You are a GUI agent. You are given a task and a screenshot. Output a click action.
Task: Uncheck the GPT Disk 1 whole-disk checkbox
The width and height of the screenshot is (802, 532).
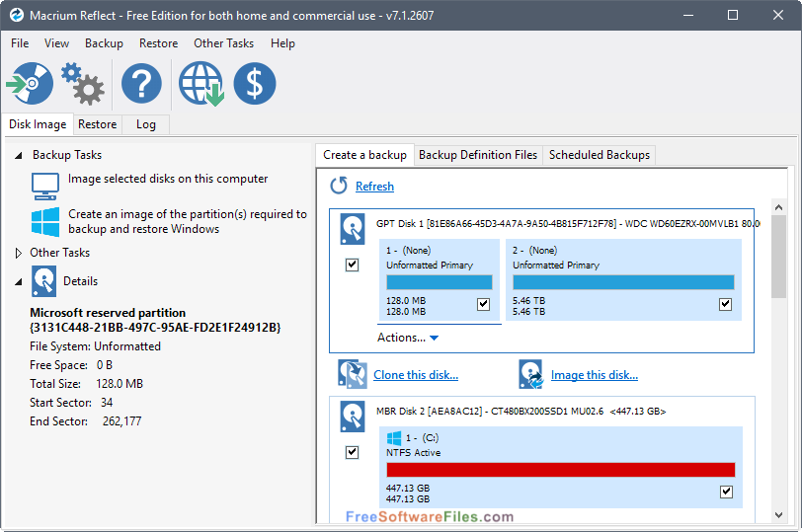point(352,265)
